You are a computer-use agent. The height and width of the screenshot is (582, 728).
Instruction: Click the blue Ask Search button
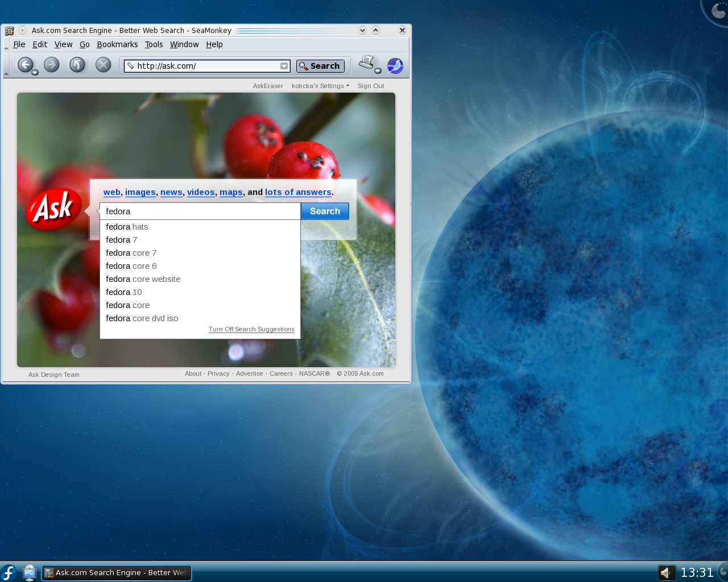coord(325,211)
